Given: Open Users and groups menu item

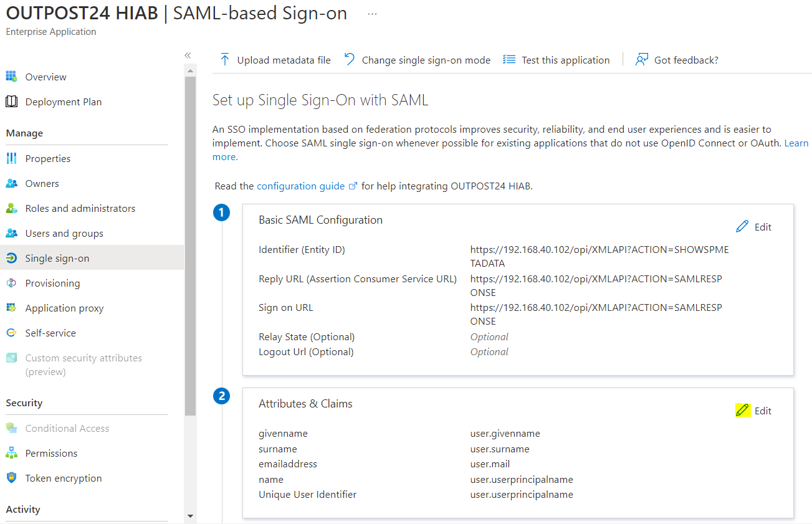Looking at the screenshot, I should coord(64,233).
